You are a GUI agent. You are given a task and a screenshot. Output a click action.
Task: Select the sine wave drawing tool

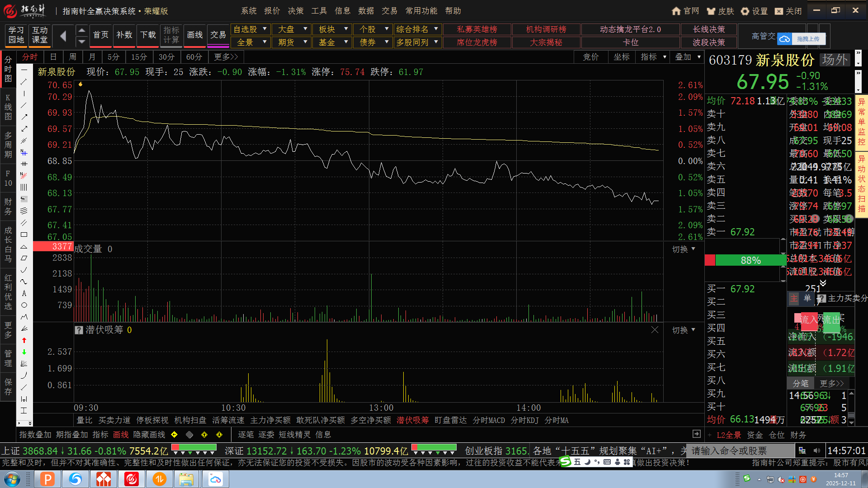coord(24,282)
